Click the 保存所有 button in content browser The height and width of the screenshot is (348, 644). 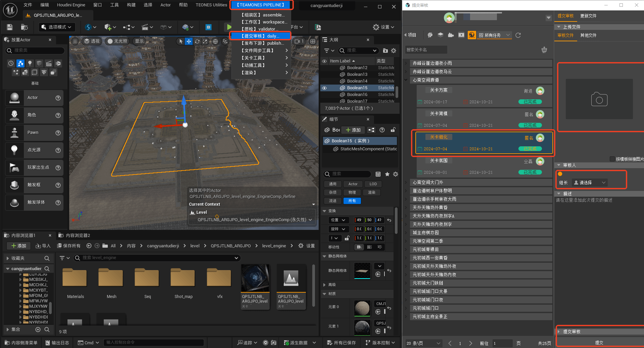(x=69, y=246)
